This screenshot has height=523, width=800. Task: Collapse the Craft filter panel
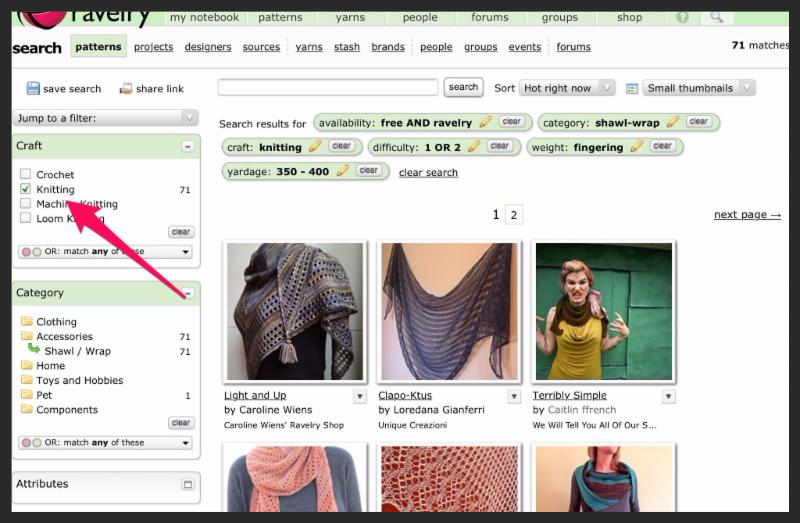[187, 146]
